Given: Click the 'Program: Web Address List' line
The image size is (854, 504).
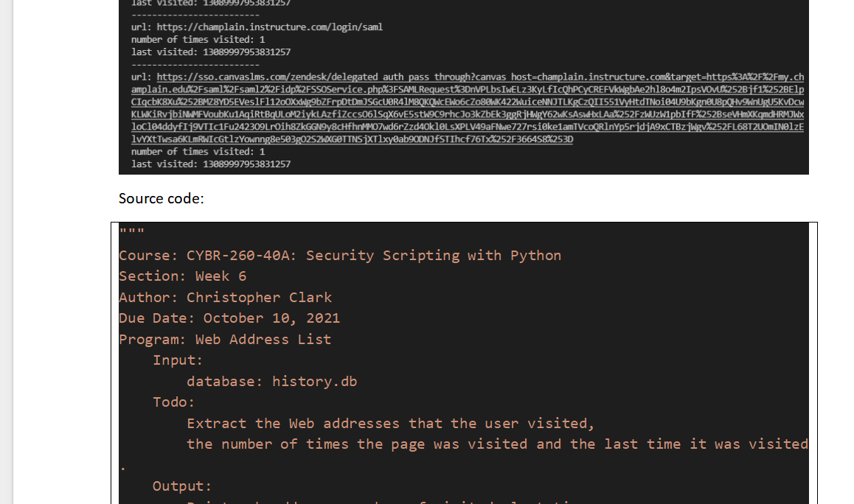Looking at the screenshot, I should (x=225, y=339).
